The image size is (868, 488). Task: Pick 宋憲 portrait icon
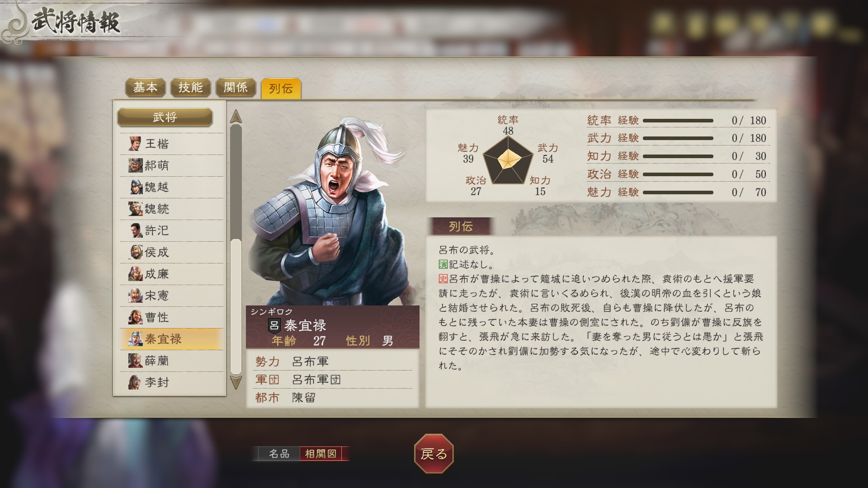[x=135, y=296]
